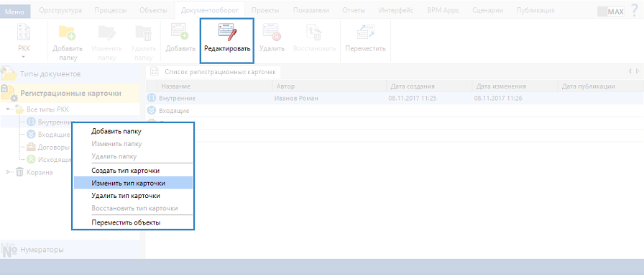Click the Удалить card icon in ribbon
This screenshot has height=275, width=644.
272,32
